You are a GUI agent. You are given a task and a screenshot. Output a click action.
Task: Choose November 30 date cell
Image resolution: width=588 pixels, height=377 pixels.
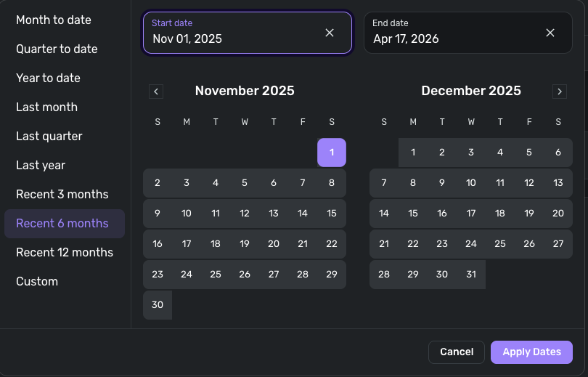click(158, 305)
